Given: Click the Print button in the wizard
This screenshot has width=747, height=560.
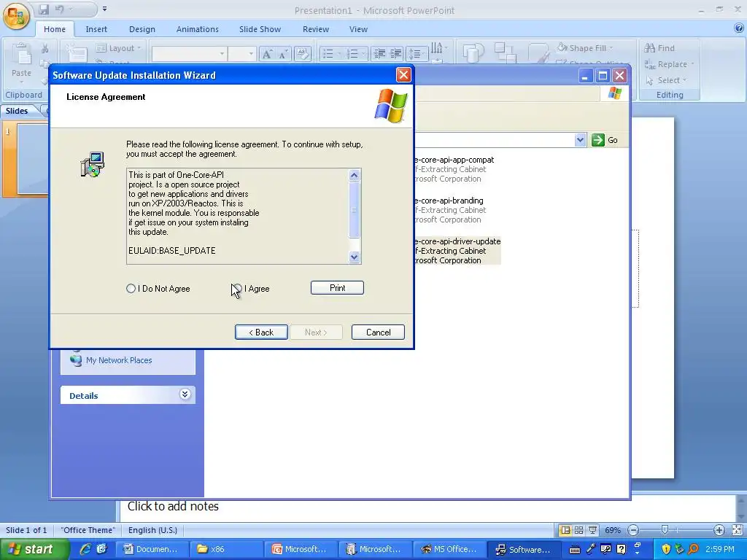Looking at the screenshot, I should [x=337, y=287].
